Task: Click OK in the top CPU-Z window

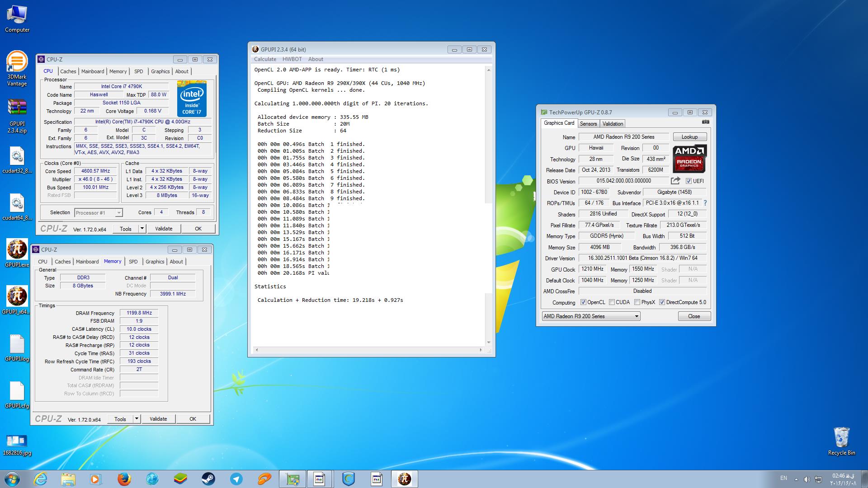Action: click(198, 229)
